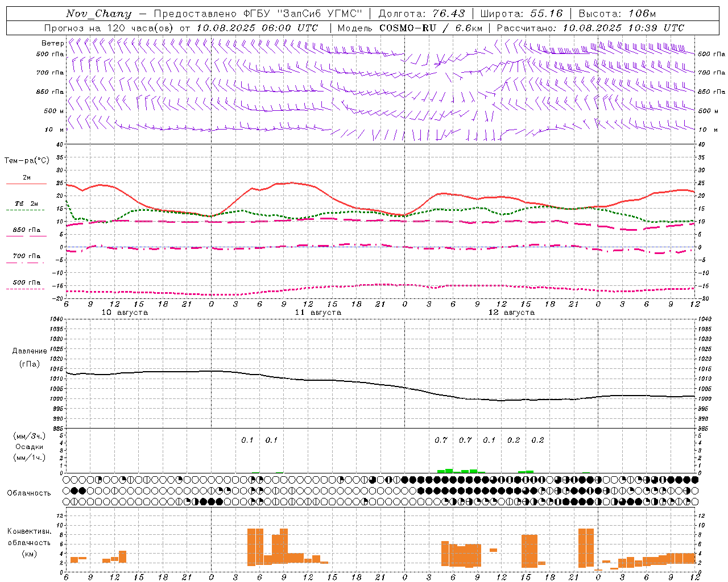The image size is (728, 582).
Task: Click the '700 гПа' legend entry in temperature panel
Action: (x=27, y=256)
